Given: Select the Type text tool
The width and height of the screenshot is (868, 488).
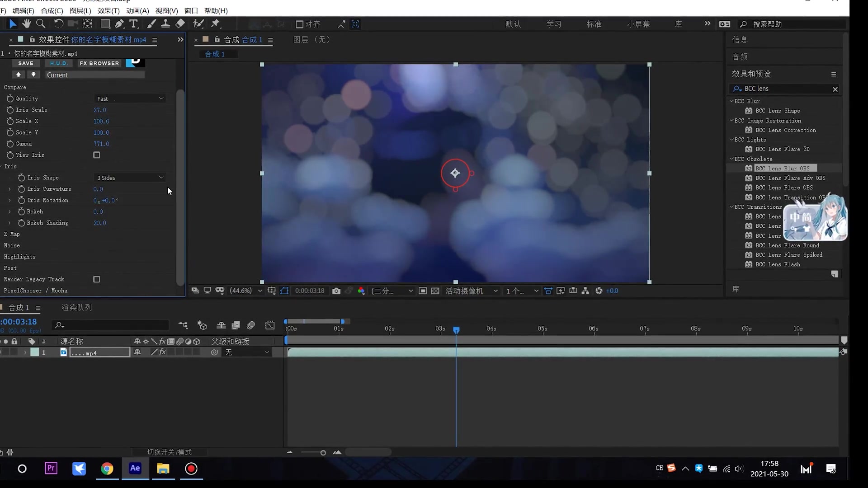Looking at the screenshot, I should click(133, 24).
